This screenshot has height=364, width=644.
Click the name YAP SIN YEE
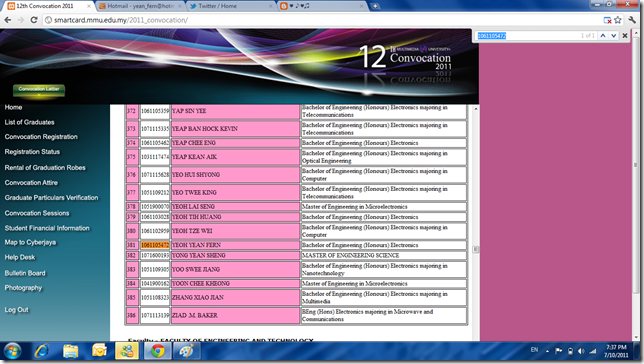(x=189, y=111)
